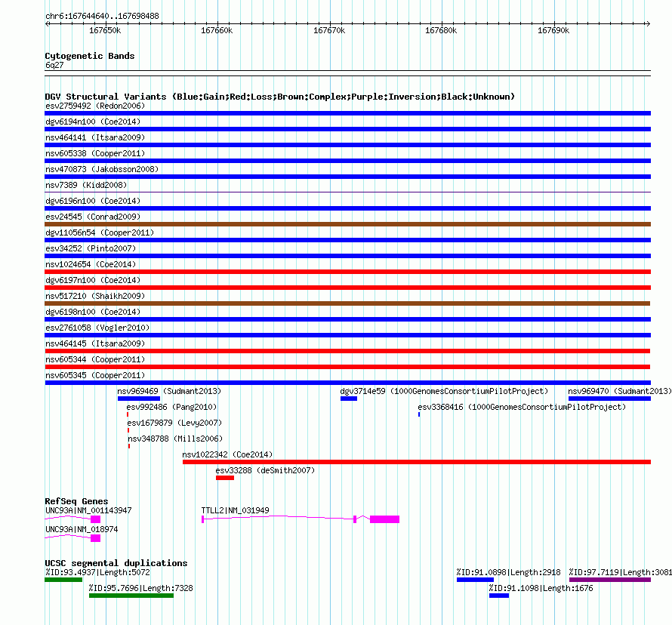Click the dgv6196n100 (Coe2014) label

(x=93, y=201)
